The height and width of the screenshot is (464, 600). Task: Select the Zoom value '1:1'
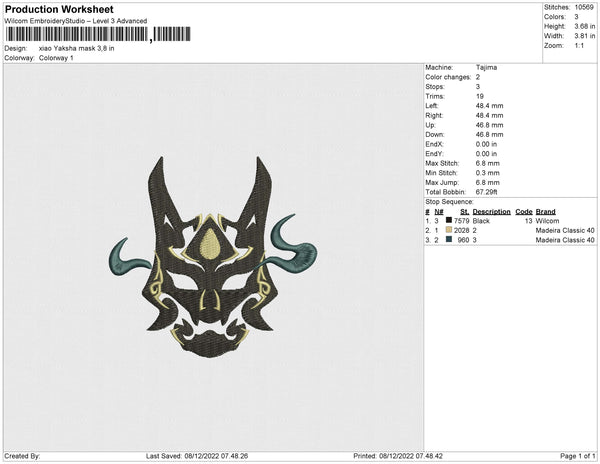tap(579, 46)
